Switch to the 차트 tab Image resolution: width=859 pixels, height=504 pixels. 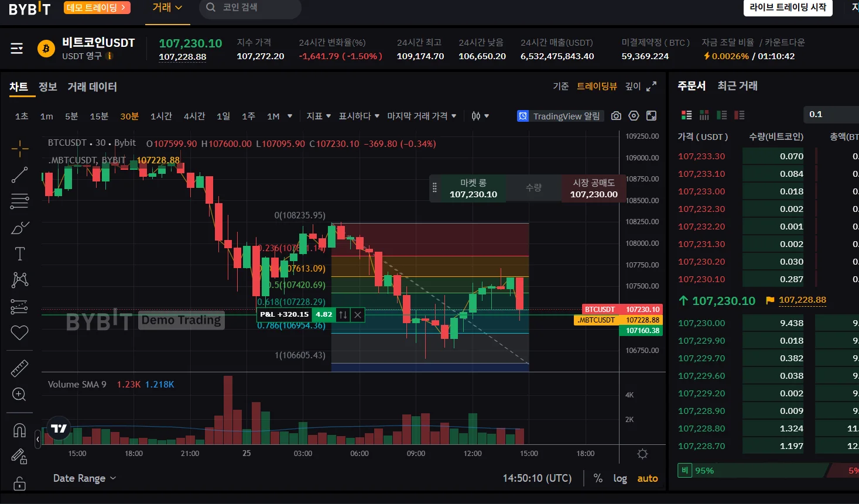pyautogui.click(x=19, y=87)
